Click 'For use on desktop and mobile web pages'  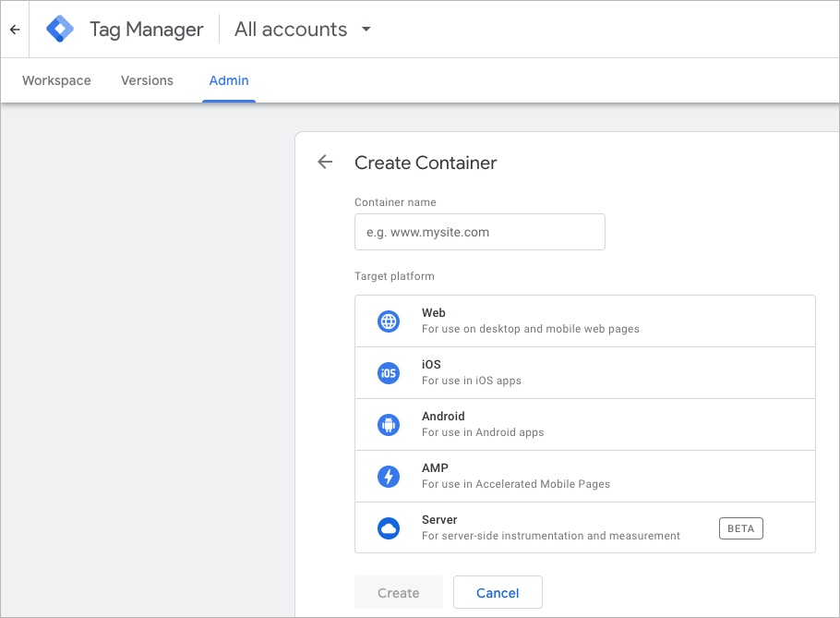pyautogui.click(x=531, y=329)
